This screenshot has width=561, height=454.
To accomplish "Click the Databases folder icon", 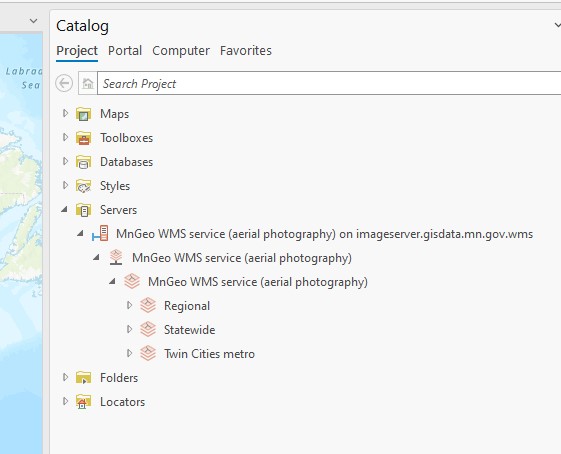I will coord(84,162).
